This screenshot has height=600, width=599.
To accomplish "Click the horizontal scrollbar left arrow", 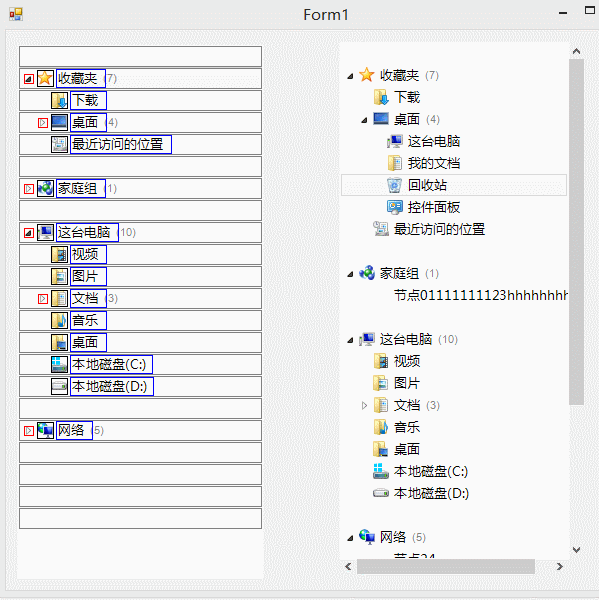I will click(x=348, y=566).
